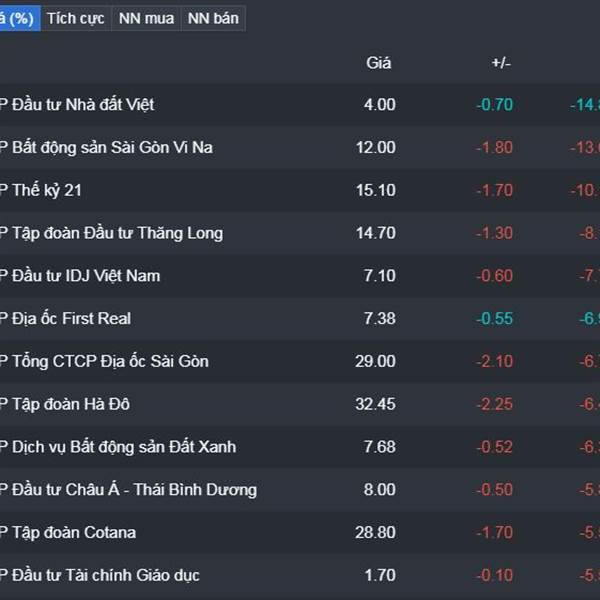Switch to the Tích cực tab
Viewport: 600px width, 600px height.
(76, 18)
